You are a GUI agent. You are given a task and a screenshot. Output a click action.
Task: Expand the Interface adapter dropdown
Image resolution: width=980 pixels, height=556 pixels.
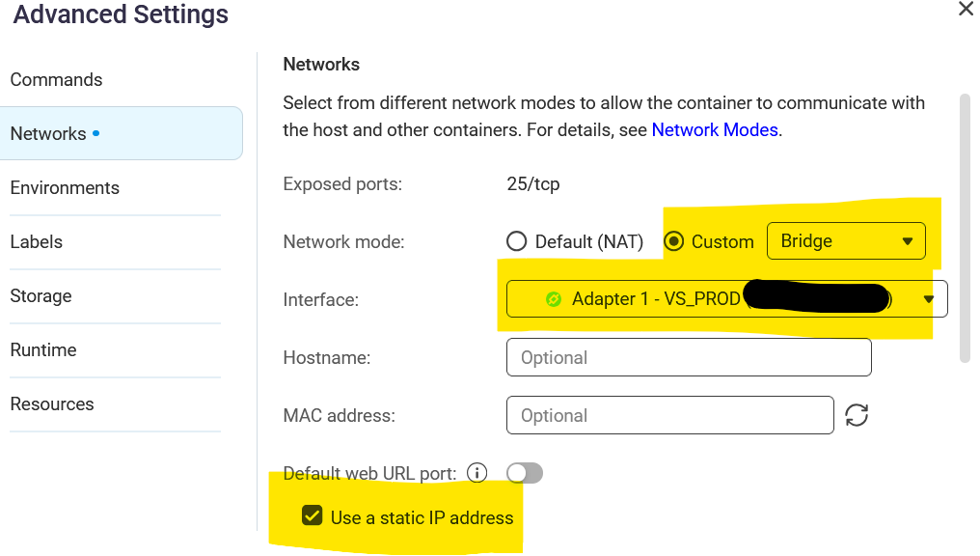pyautogui.click(x=928, y=299)
